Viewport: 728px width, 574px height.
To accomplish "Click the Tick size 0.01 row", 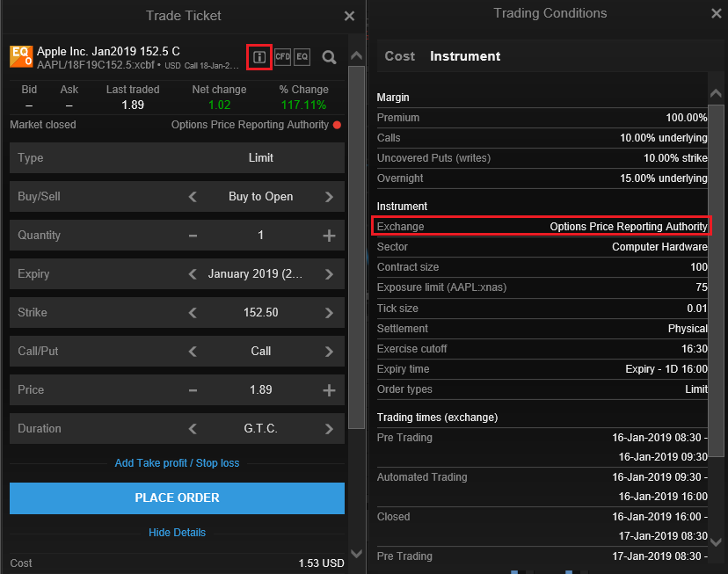I will 542,309.
